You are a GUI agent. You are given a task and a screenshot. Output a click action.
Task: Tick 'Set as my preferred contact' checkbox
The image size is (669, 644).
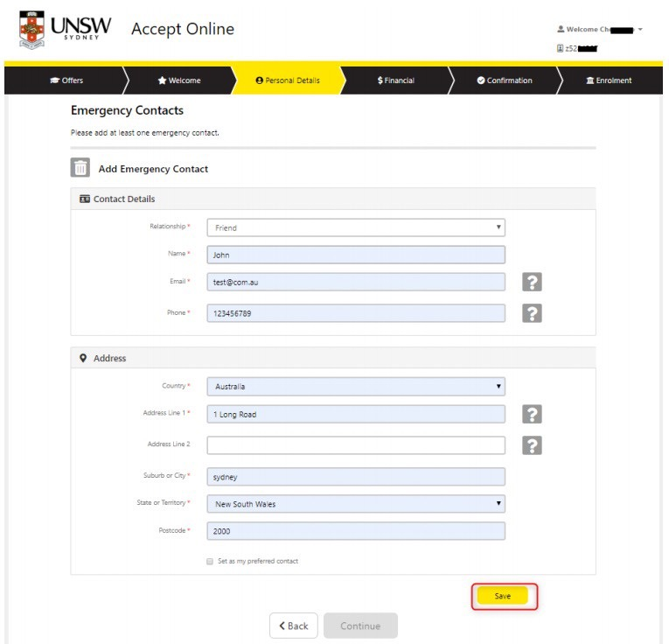click(x=210, y=561)
